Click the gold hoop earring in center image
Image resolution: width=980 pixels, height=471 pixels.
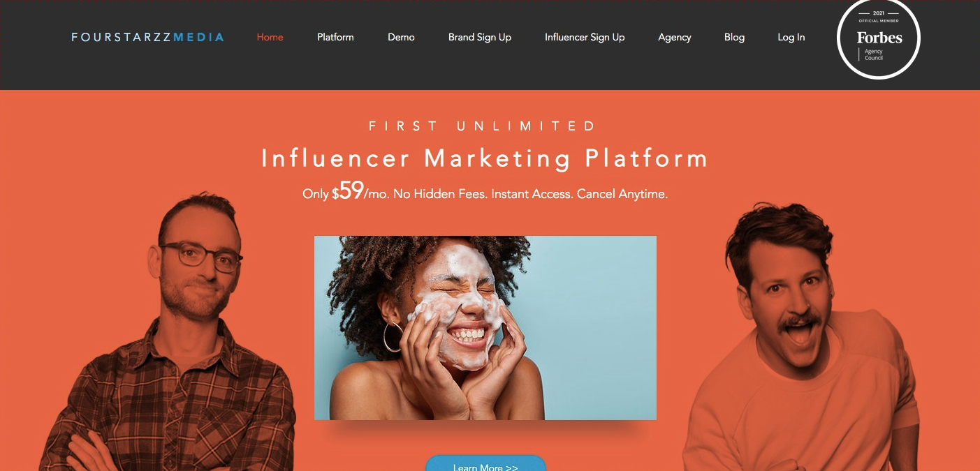[393, 337]
